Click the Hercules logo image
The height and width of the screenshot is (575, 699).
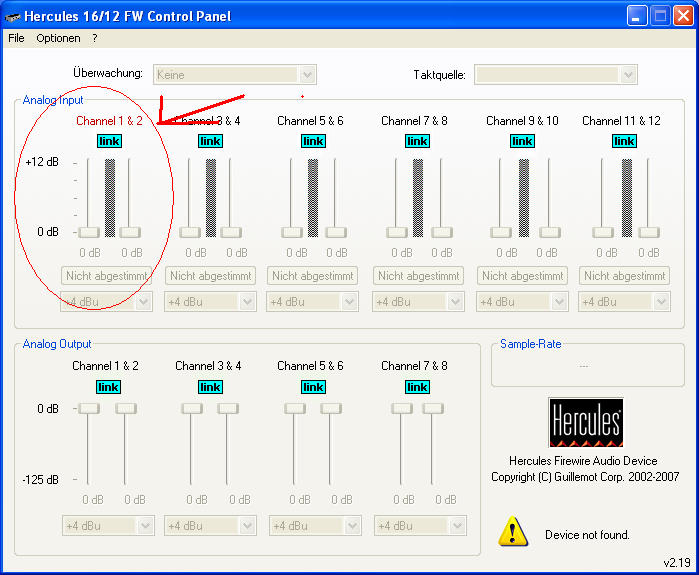pyautogui.click(x=586, y=423)
